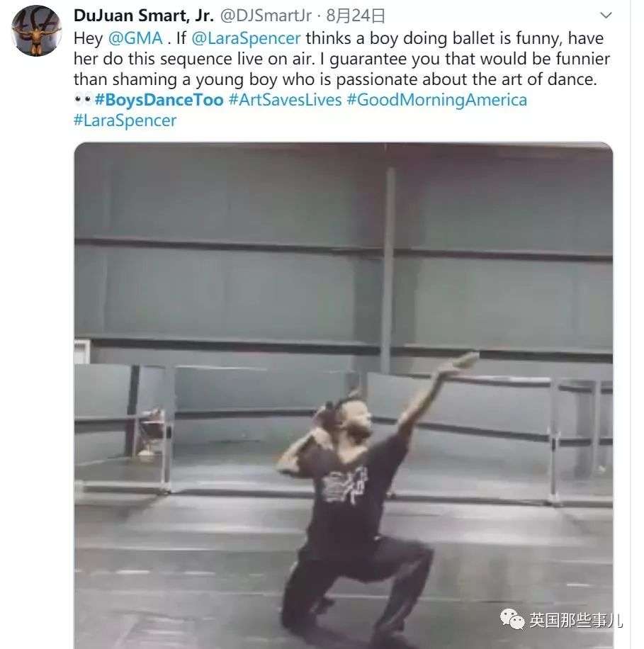This screenshot has height=649, width=644.
Task: Play the embedded dance studio video
Action: click(344, 395)
